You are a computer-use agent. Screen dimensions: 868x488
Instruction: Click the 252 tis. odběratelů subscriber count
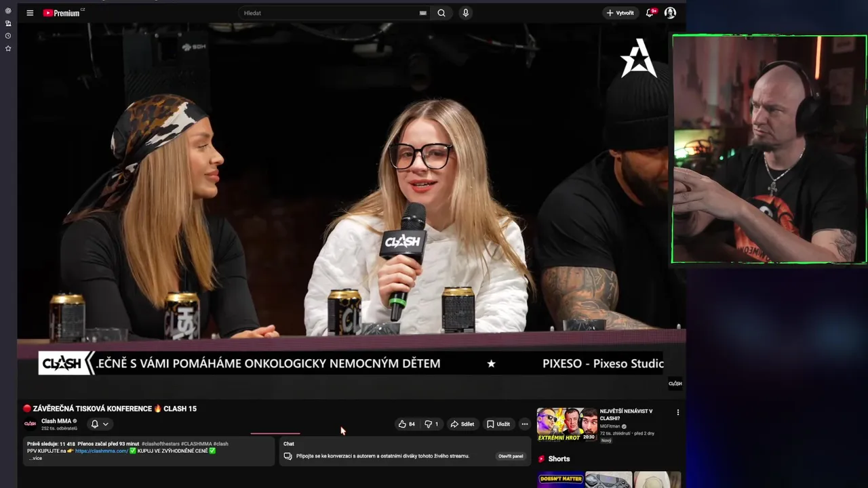(59, 428)
